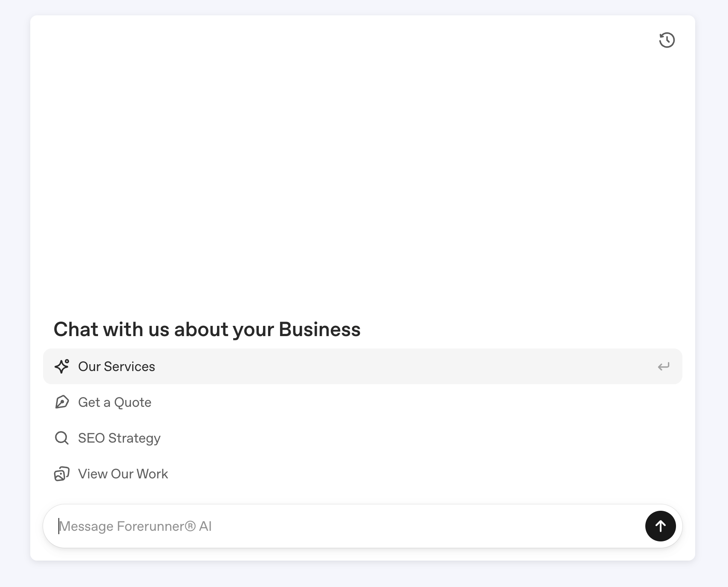This screenshot has width=728, height=587.
Task: Open the chat history clock icon
Action: tap(667, 40)
